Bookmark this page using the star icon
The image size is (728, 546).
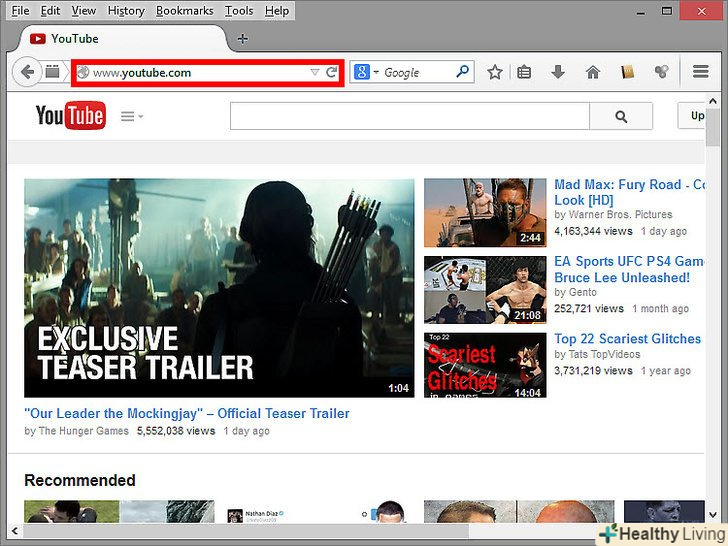[x=494, y=72]
